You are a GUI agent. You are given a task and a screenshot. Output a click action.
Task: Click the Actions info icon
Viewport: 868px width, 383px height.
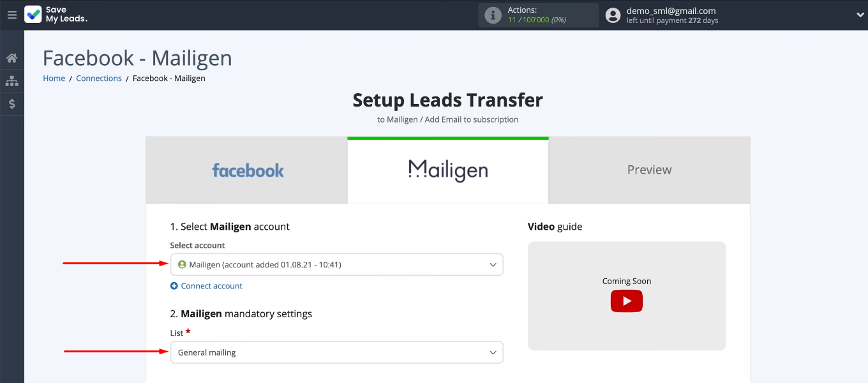pos(493,15)
